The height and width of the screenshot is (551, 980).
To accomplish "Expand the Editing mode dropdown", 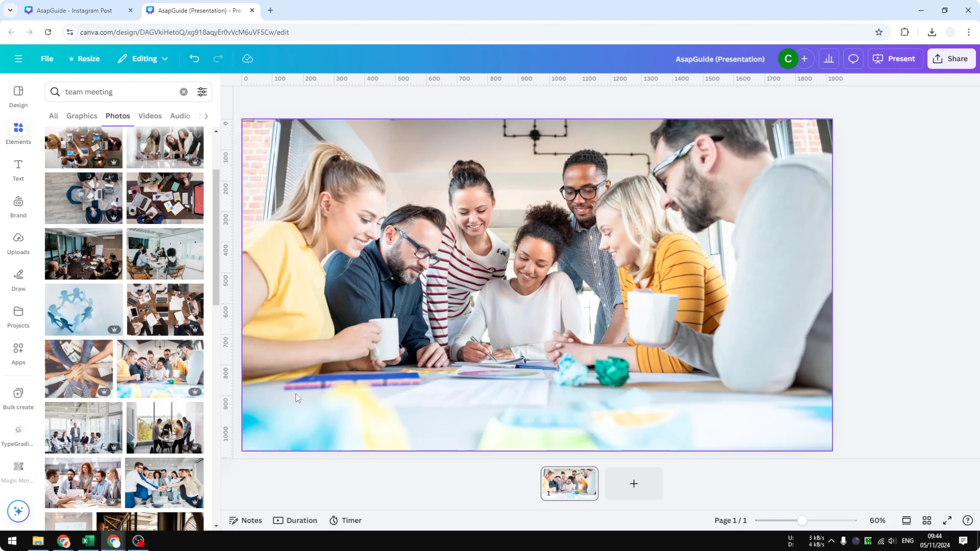I will click(x=143, y=59).
